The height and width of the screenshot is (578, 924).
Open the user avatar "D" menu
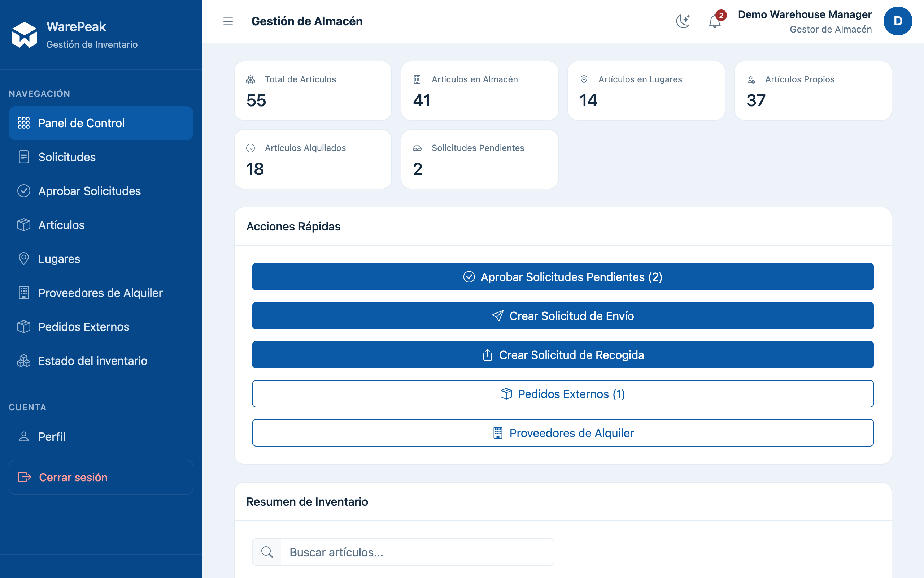click(x=898, y=21)
